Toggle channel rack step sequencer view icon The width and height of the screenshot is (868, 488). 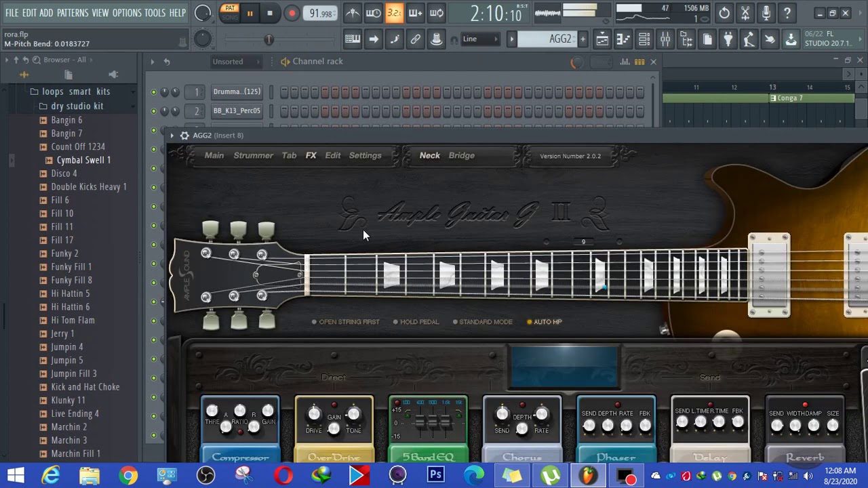[x=639, y=62]
